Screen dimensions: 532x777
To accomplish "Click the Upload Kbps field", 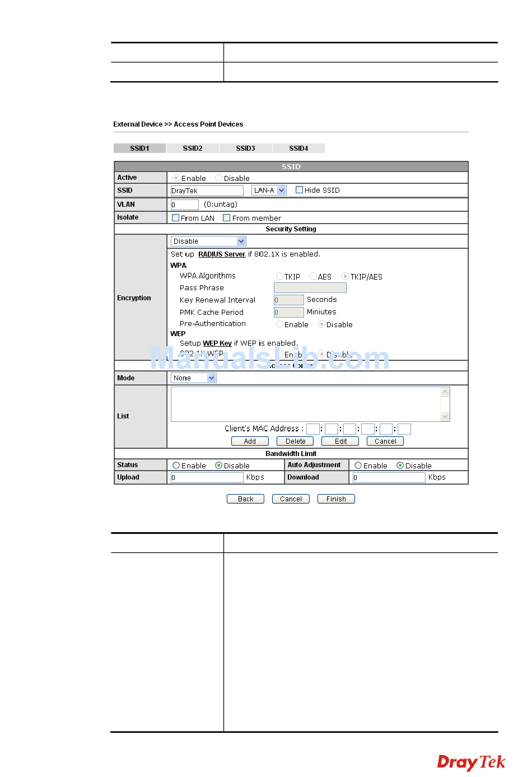I will pyautogui.click(x=207, y=478).
